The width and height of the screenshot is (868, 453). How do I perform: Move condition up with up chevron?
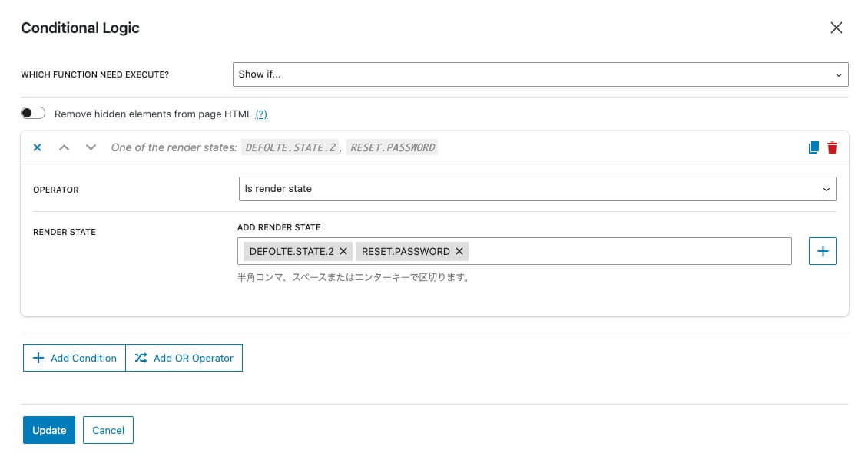[x=65, y=147]
